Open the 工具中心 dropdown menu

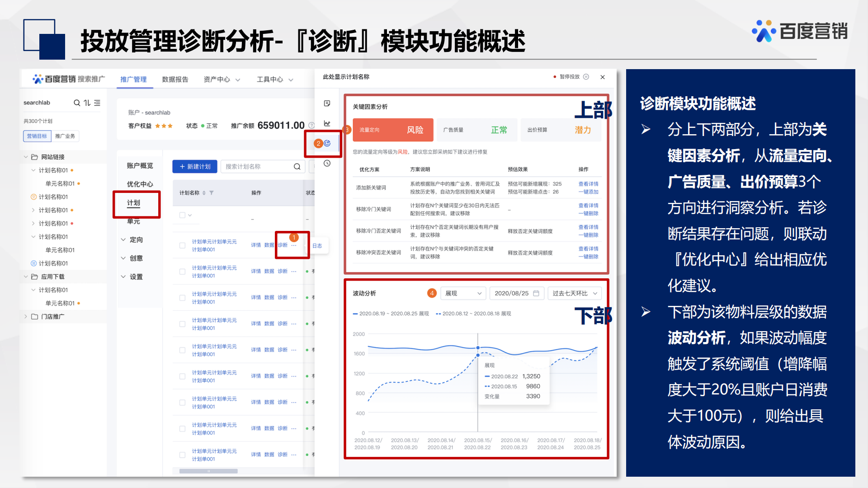coord(275,80)
